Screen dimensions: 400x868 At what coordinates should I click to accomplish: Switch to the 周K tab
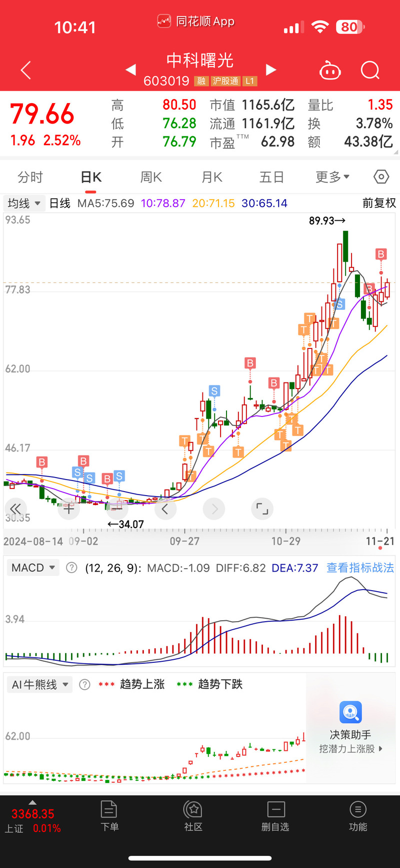[x=151, y=177]
